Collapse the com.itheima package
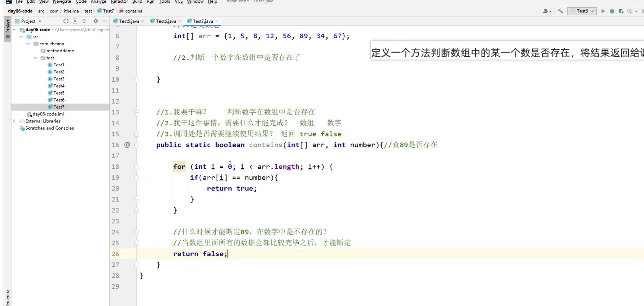The height and width of the screenshot is (306, 644). click(x=28, y=44)
